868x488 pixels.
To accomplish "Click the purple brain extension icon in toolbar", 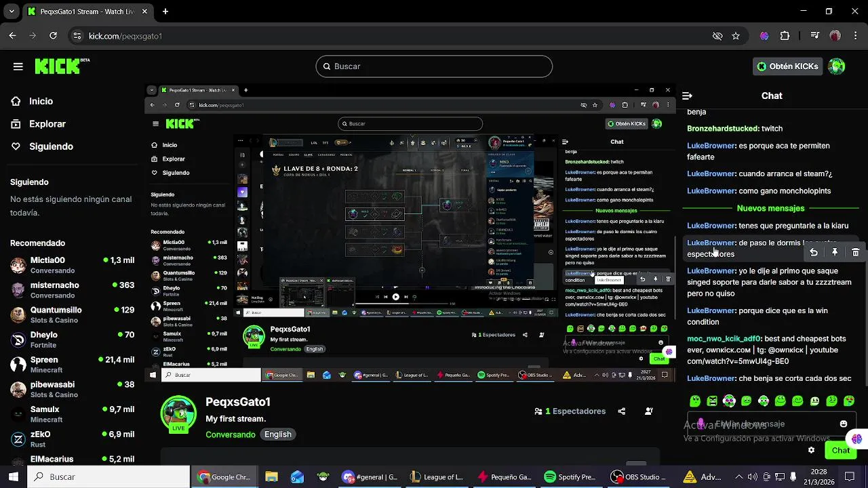I will pos(764,36).
